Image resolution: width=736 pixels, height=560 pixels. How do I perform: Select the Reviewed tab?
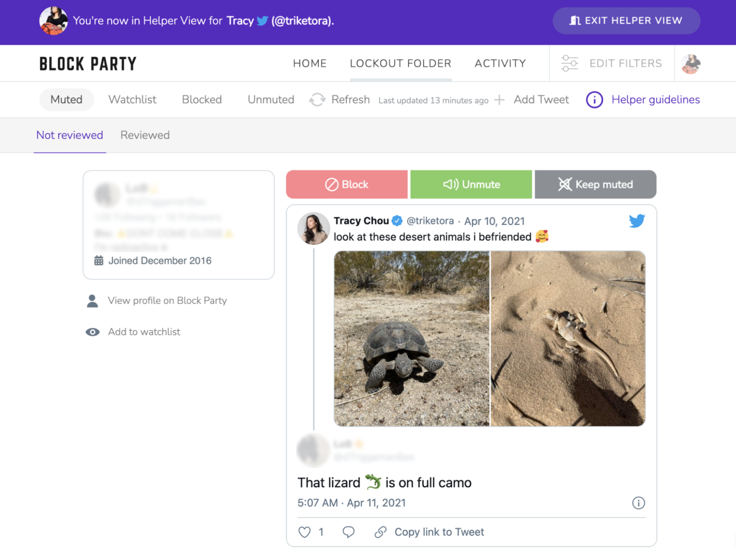(145, 135)
